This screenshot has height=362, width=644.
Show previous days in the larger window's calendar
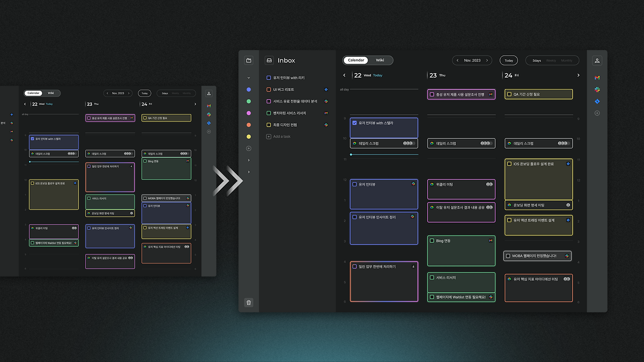344,75
